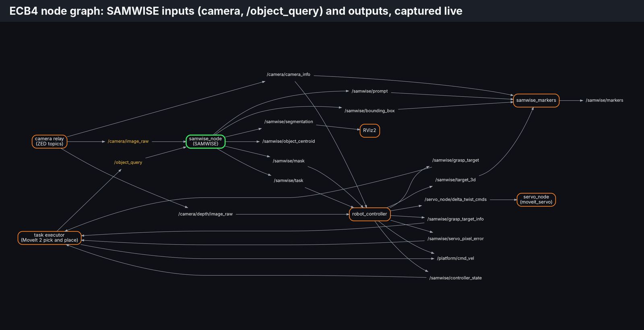Image resolution: width=644 pixels, height=330 pixels.
Task: Select the /samwise/markers output topic
Action: tap(604, 100)
